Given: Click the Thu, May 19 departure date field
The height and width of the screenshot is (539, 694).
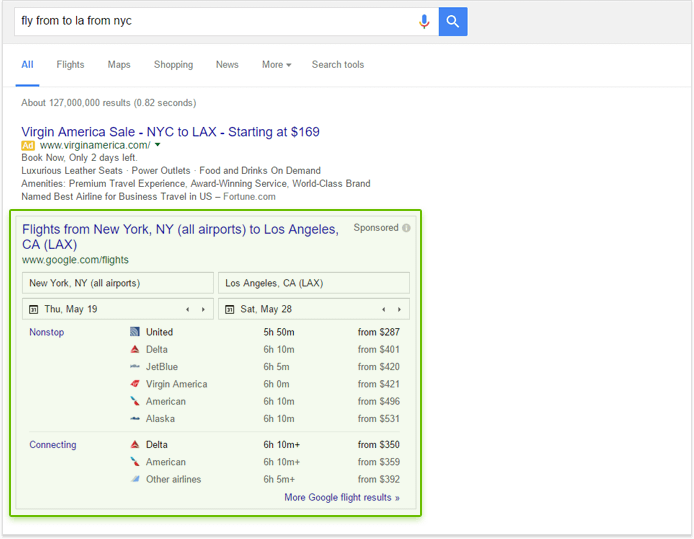Looking at the screenshot, I should 118,309.
